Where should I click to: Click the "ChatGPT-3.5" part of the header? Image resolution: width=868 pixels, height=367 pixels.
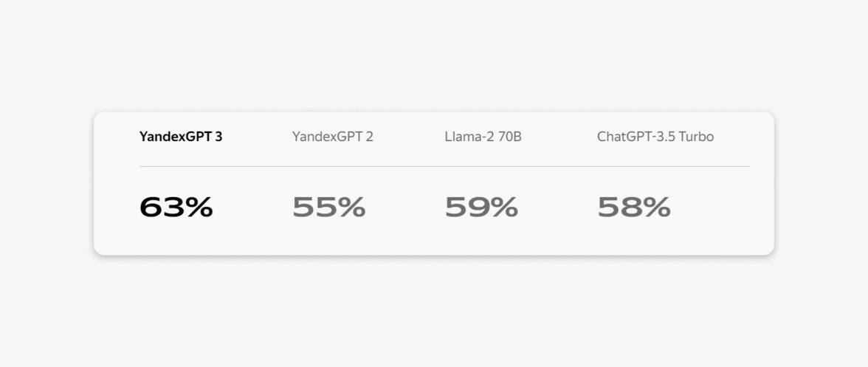(x=635, y=137)
